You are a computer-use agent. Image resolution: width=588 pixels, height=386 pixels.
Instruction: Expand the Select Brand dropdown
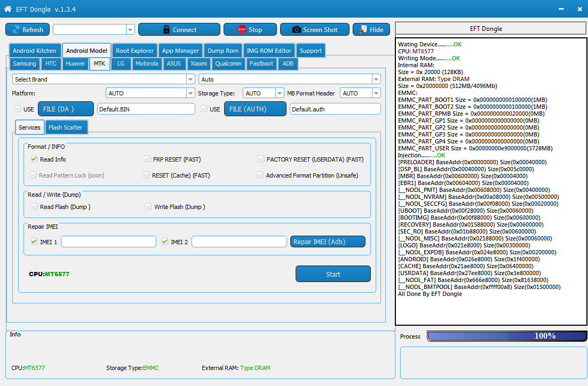[x=190, y=79]
